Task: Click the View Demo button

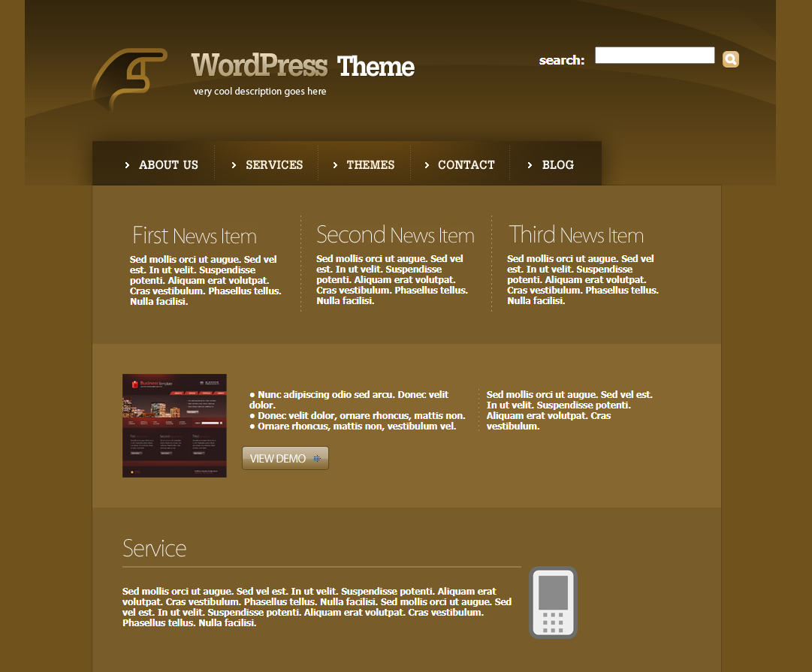Action: coord(285,458)
